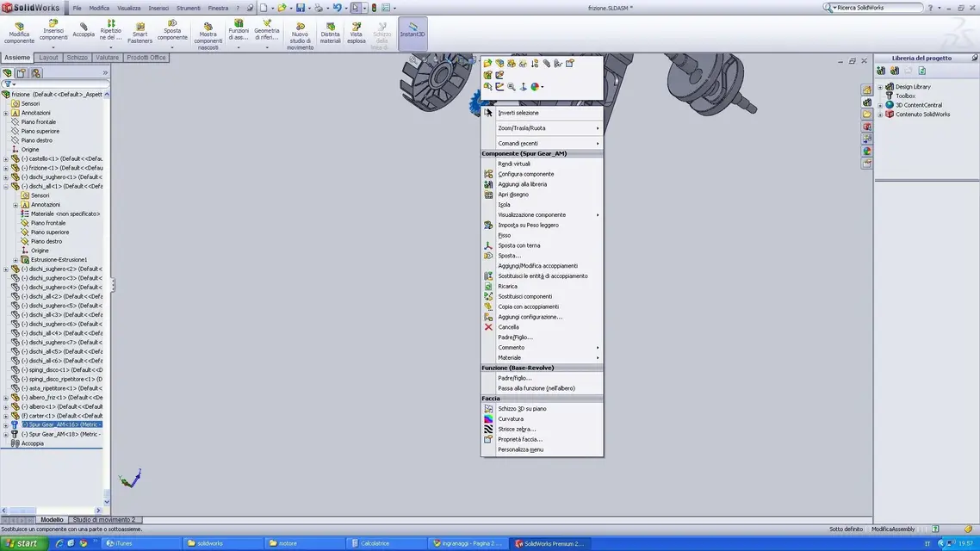980x551 pixels.
Task: Click Personalizza menu at context menu bottom
Action: [x=521, y=449]
